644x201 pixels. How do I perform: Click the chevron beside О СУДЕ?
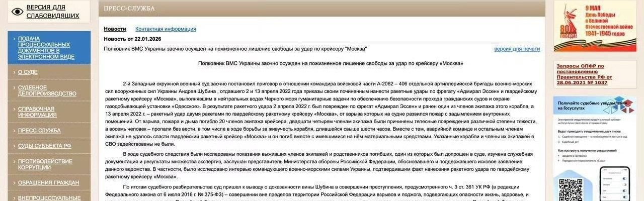pos(13,72)
